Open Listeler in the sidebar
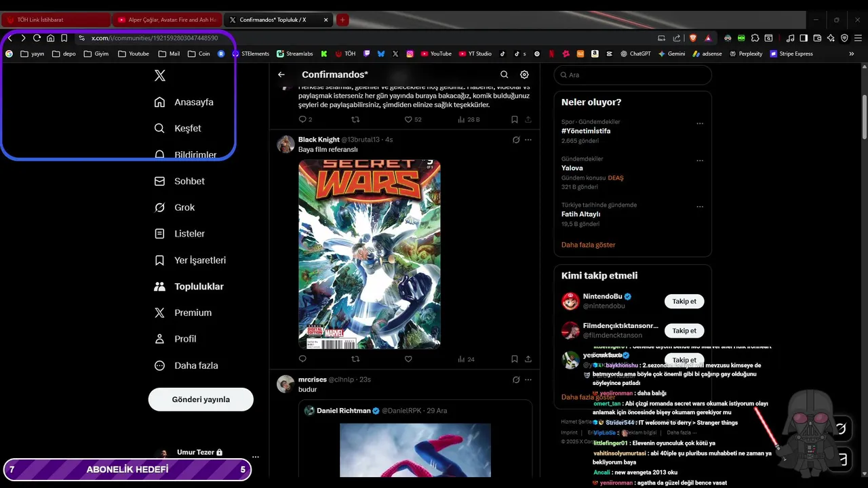This screenshot has height=488, width=868. [x=180, y=233]
